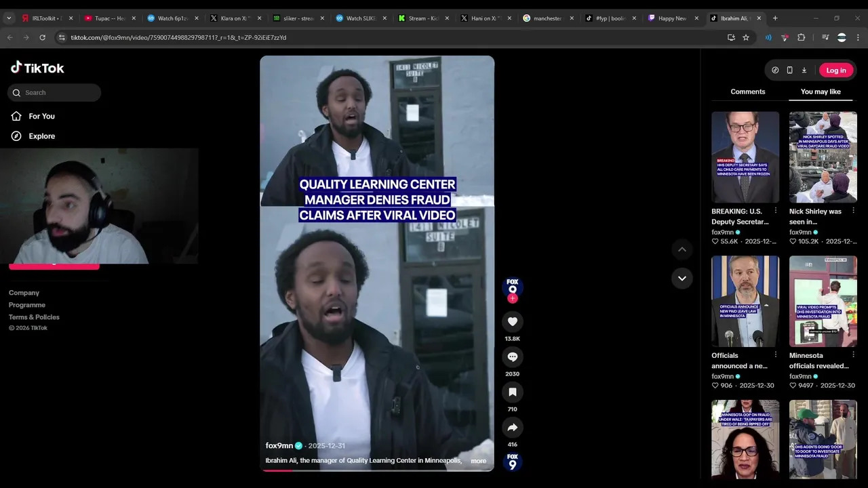Expand video caption with more

coord(479,461)
